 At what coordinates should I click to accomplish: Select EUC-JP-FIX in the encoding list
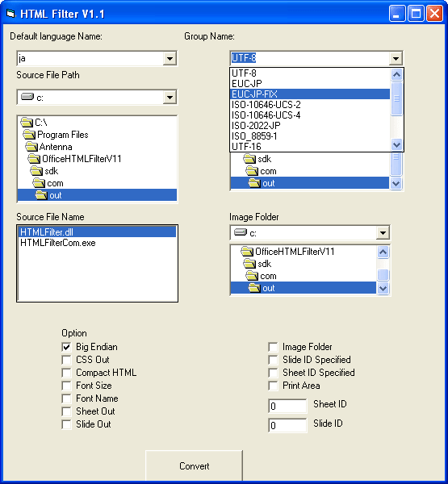310,94
